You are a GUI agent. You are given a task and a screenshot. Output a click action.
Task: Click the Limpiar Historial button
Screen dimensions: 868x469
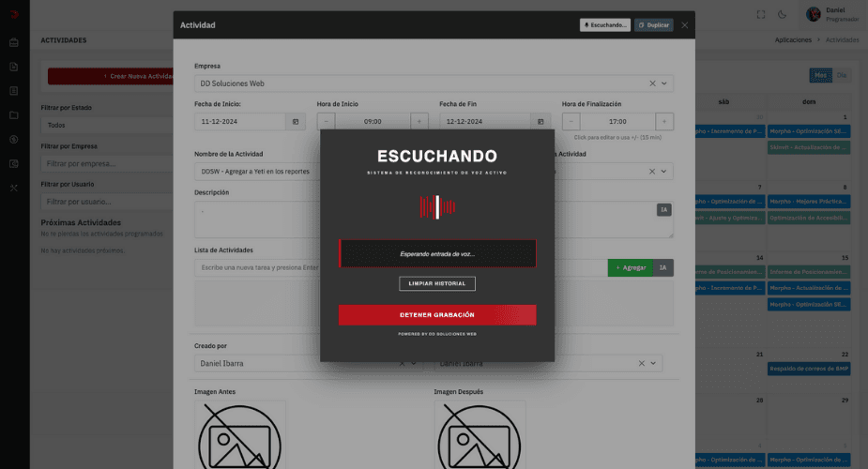(436, 283)
